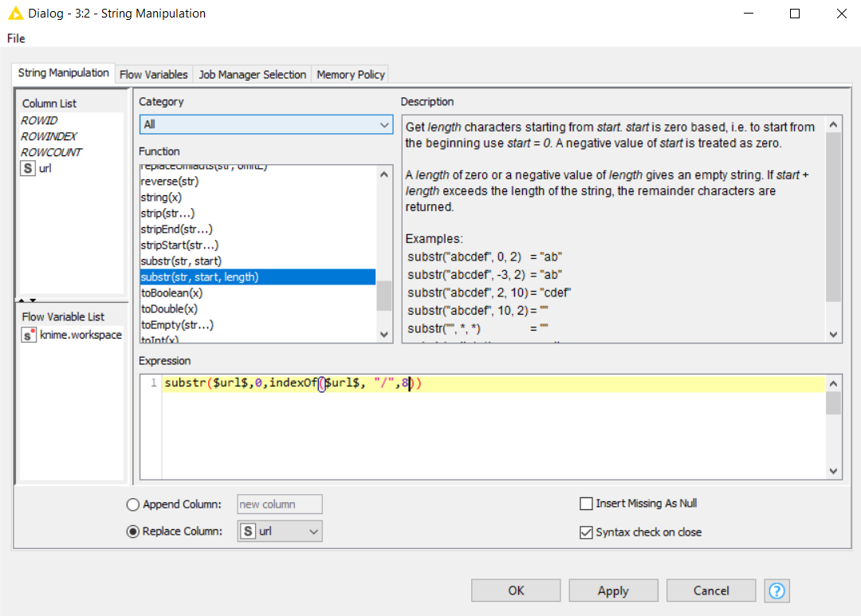Select Append Column radio button

click(x=133, y=504)
